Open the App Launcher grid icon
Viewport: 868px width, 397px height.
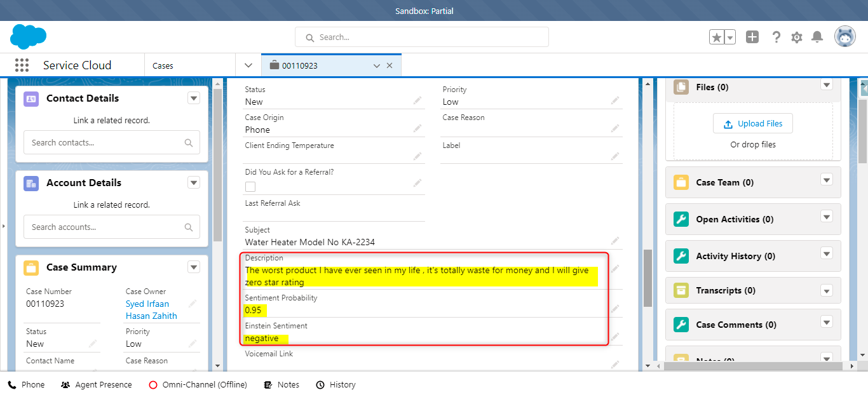[x=22, y=65]
